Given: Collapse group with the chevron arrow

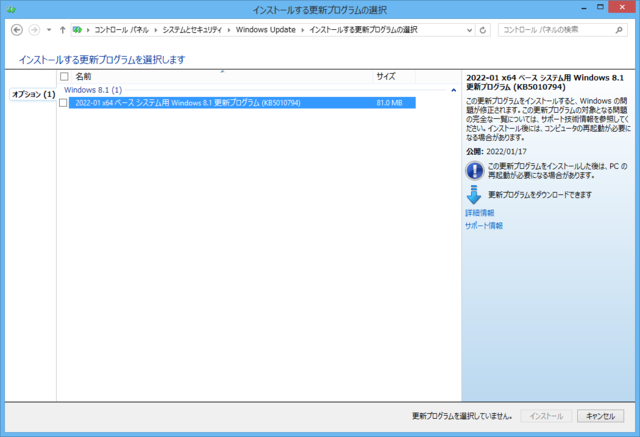Looking at the screenshot, I should (x=453, y=90).
